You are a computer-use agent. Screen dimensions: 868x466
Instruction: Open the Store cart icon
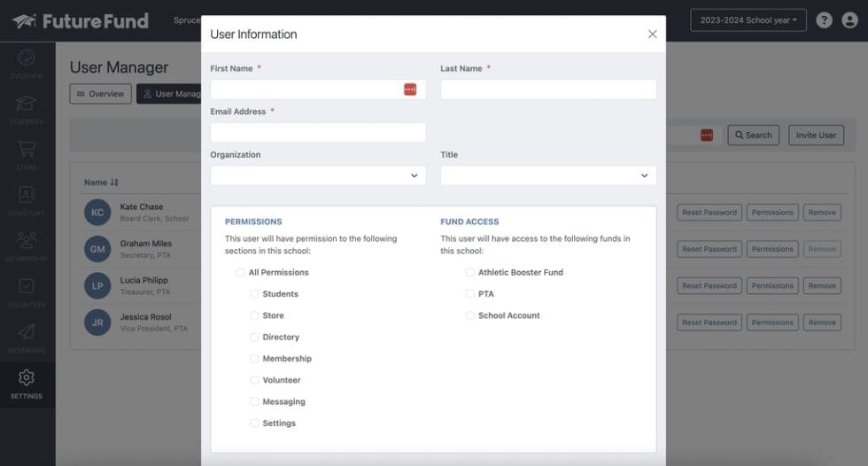[27, 150]
